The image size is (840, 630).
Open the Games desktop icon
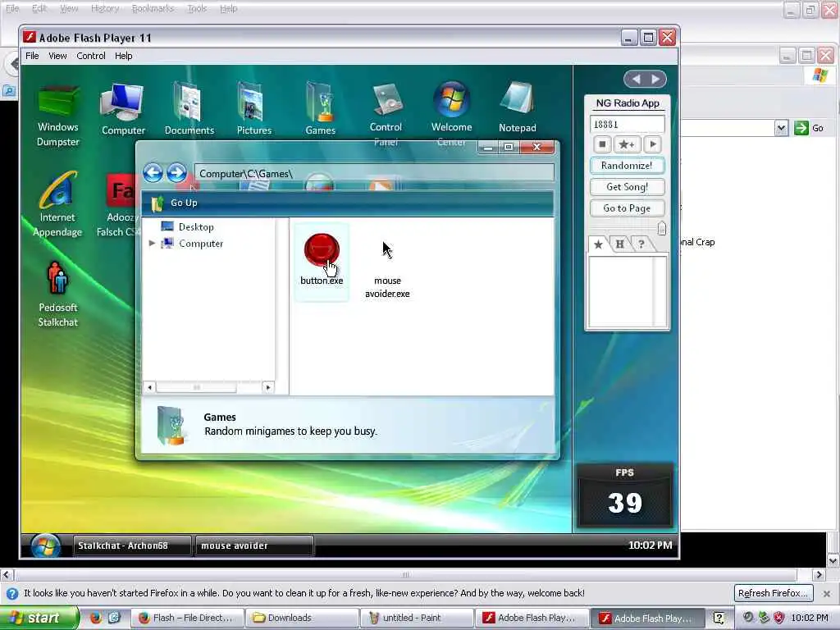[x=321, y=110]
